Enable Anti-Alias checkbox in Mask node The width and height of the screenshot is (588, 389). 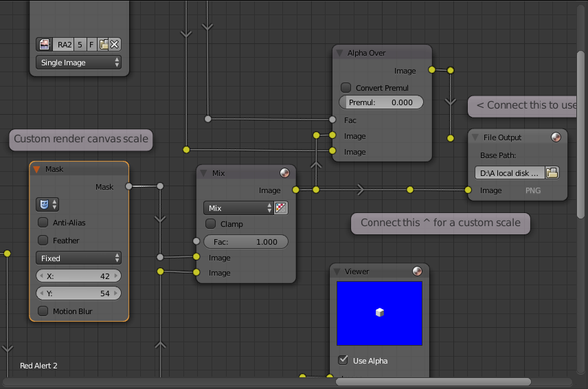pos(43,223)
